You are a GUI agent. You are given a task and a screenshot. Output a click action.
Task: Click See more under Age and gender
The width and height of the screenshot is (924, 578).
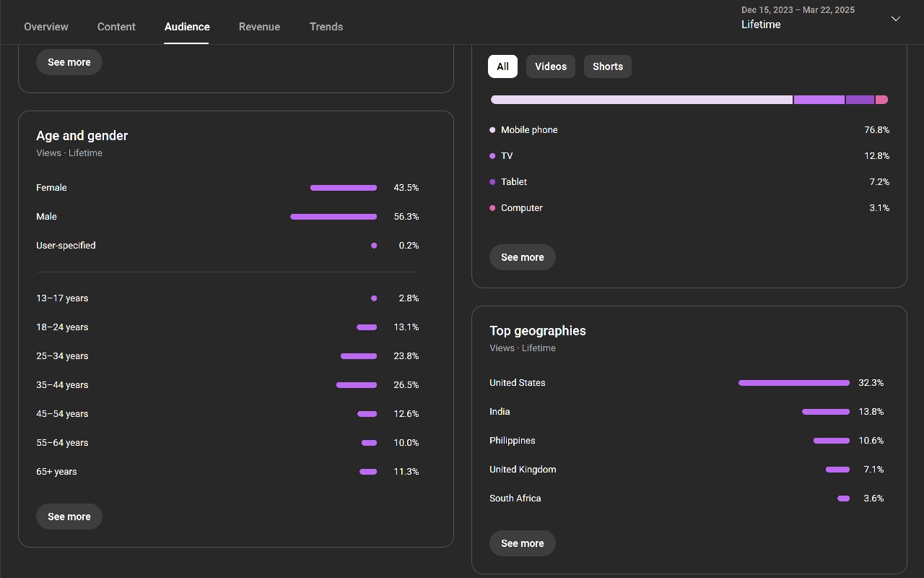(x=69, y=517)
